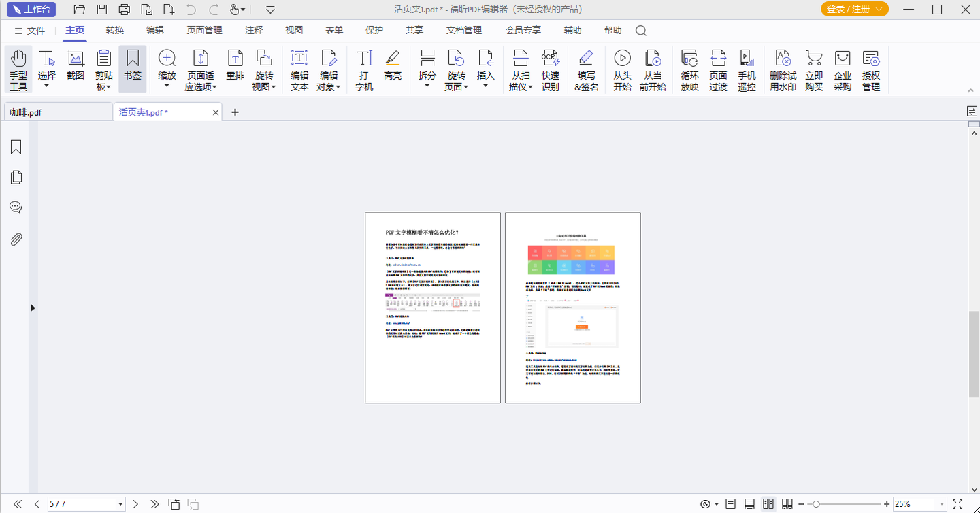
Task: Click Loop Playback (循环放映)
Action: point(689,69)
